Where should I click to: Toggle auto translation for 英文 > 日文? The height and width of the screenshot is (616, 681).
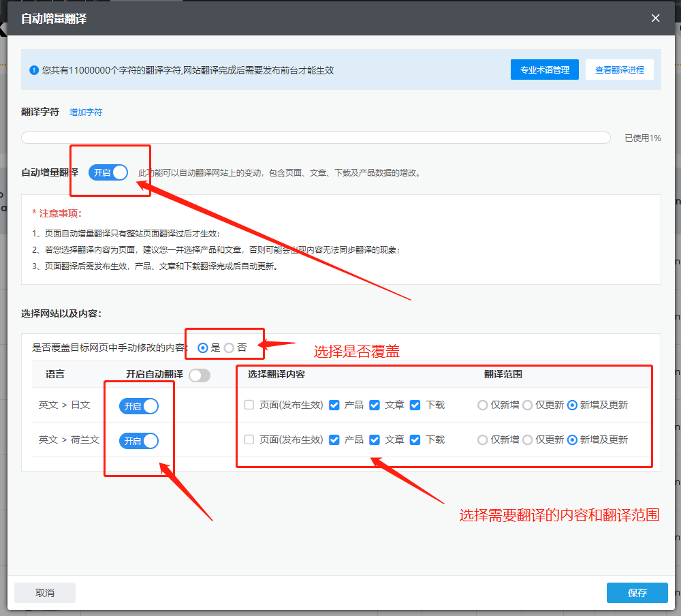click(139, 406)
